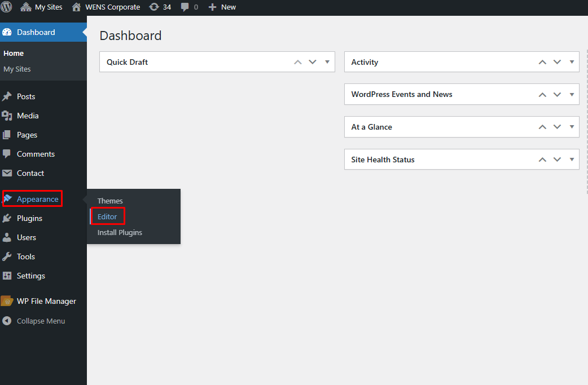Open the At a Glance options dropdown
Screen dimensions: 588x385
(572, 127)
